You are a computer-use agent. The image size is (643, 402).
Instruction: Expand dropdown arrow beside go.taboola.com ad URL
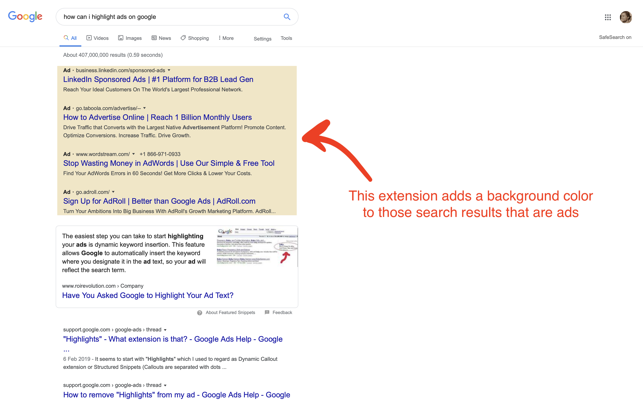[x=144, y=108]
